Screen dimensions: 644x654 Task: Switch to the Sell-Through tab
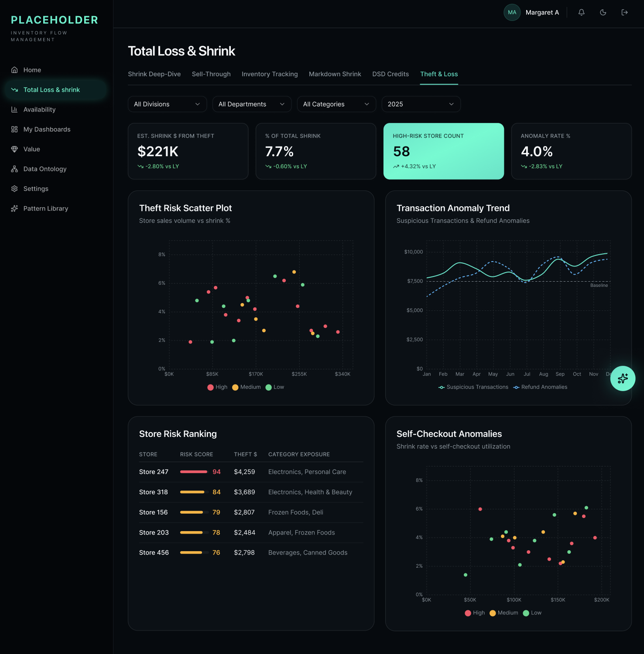coord(211,74)
